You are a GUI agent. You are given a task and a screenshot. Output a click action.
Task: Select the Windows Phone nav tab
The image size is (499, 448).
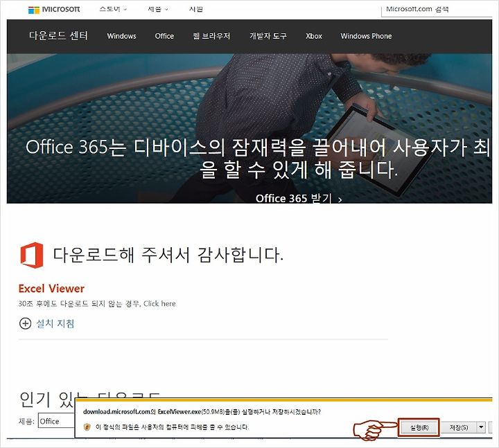367,36
